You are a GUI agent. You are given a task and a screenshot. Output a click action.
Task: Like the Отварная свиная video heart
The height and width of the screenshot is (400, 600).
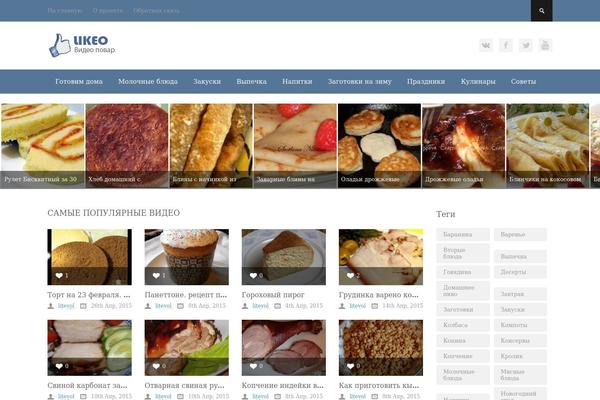[156, 366]
